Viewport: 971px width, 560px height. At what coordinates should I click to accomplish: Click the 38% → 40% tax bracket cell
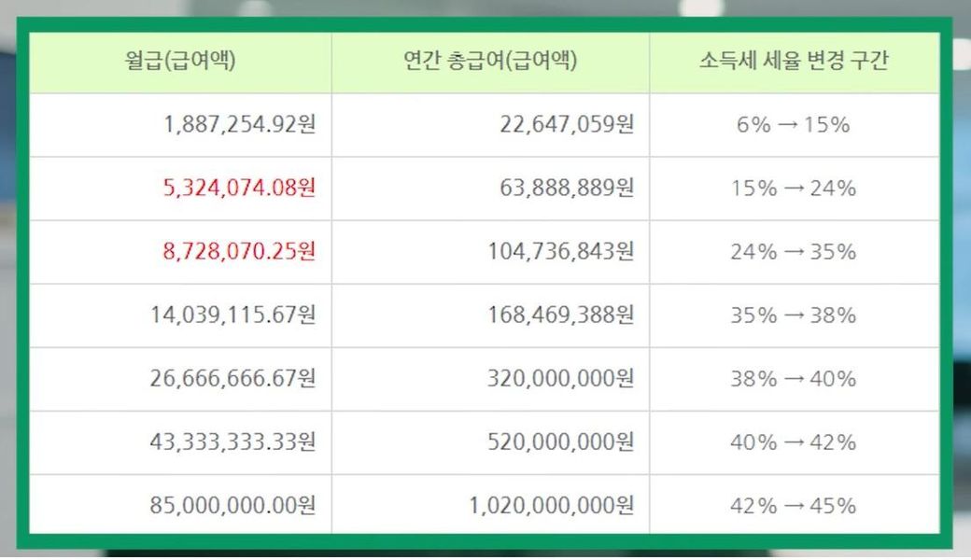point(793,378)
